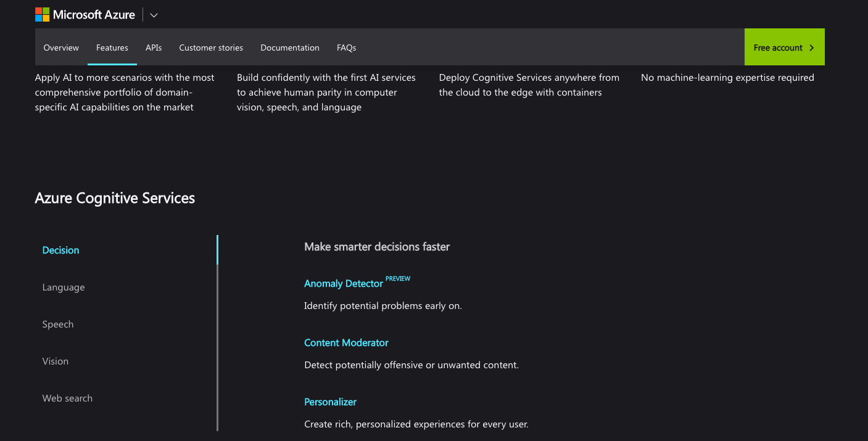
Task: Open the Anomaly Detector link
Action: tap(344, 284)
